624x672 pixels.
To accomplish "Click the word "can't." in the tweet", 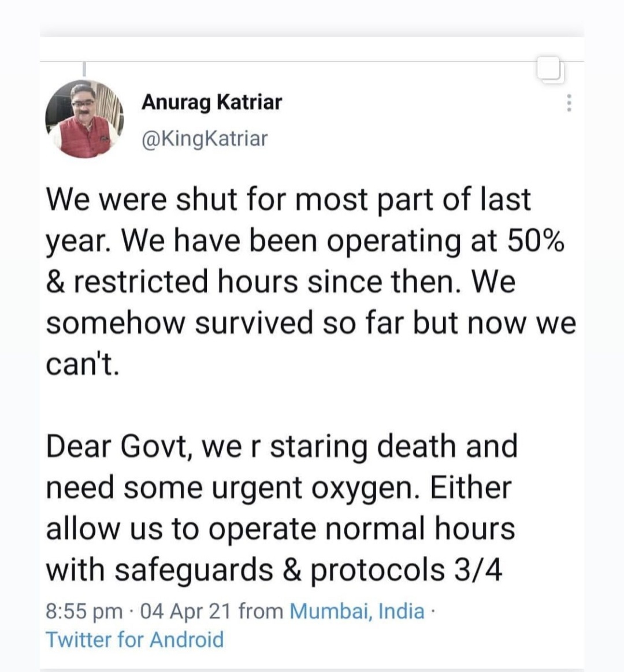I will (x=82, y=365).
